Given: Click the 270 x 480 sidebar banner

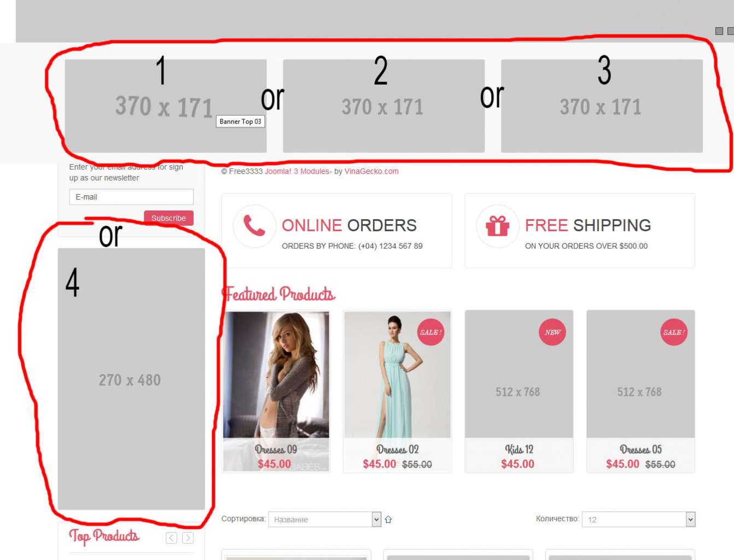Looking at the screenshot, I should (x=131, y=379).
